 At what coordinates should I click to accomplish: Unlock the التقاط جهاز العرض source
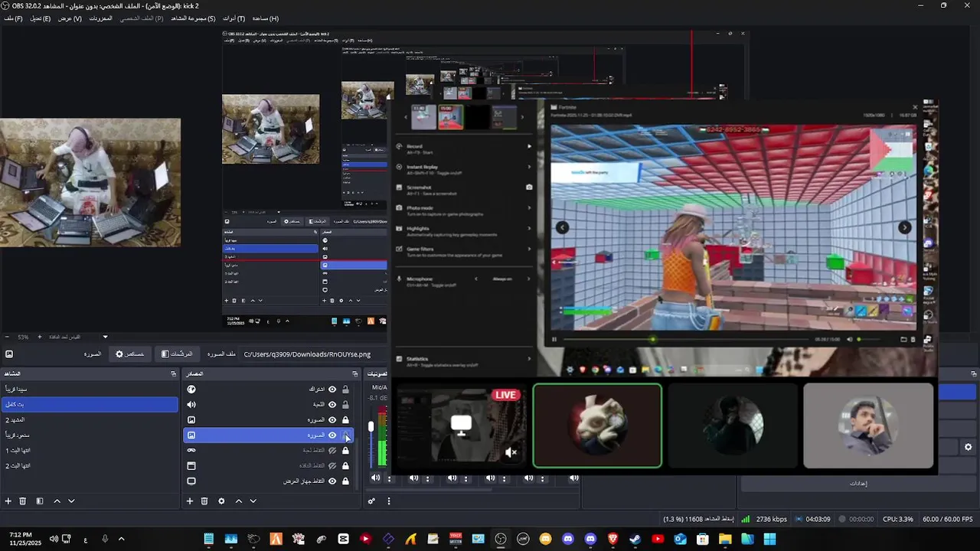(x=345, y=481)
